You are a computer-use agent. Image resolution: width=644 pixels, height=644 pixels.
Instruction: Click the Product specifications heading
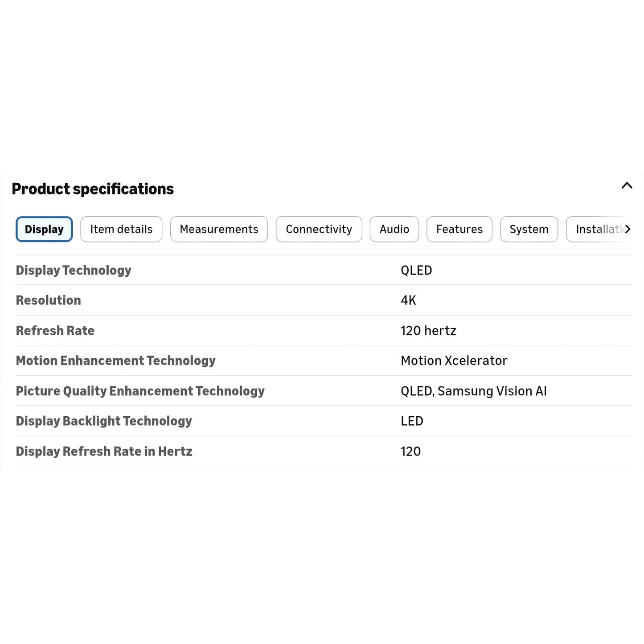(93, 189)
